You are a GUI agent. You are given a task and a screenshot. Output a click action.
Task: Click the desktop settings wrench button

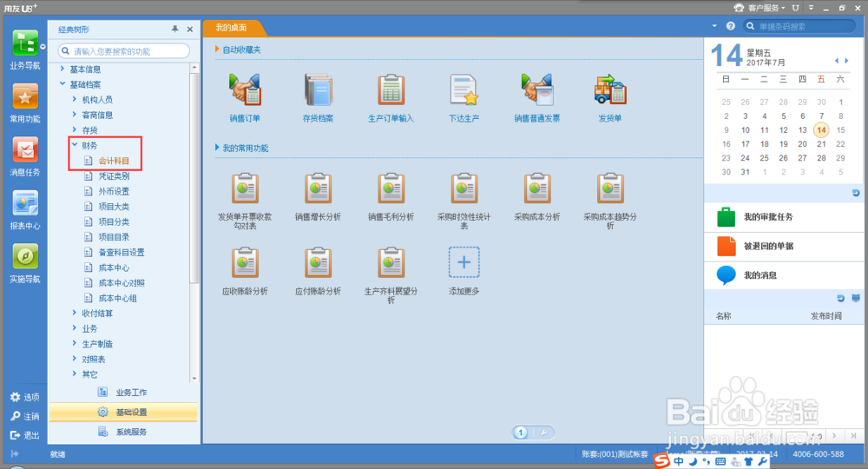click(544, 433)
